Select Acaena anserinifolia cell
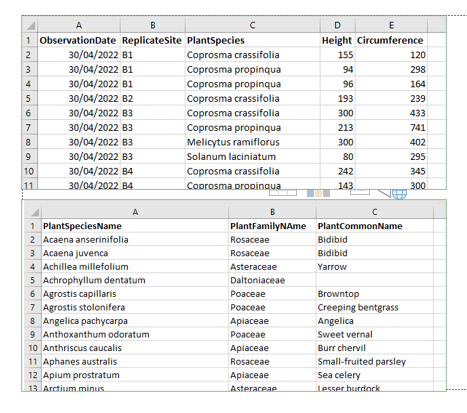 (135, 240)
